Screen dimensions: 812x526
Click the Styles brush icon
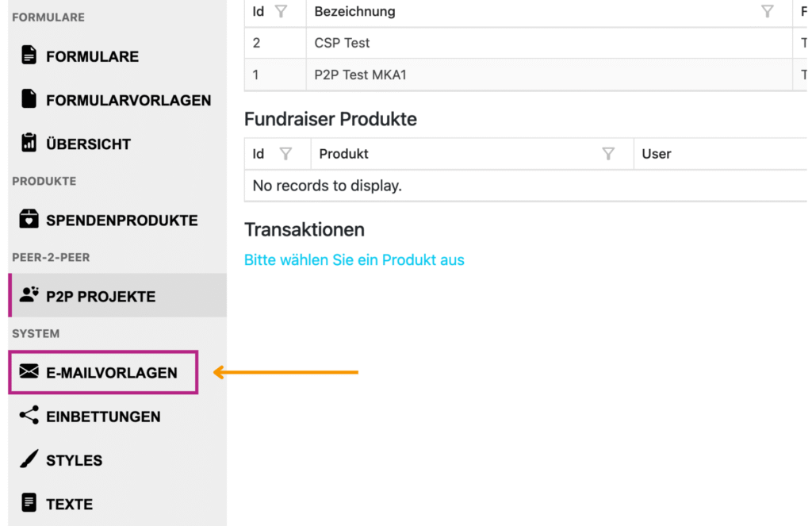pos(29,459)
